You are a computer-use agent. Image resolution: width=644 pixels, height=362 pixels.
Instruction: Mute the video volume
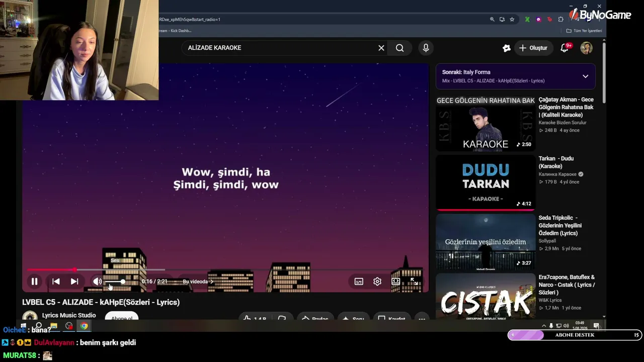(97, 282)
